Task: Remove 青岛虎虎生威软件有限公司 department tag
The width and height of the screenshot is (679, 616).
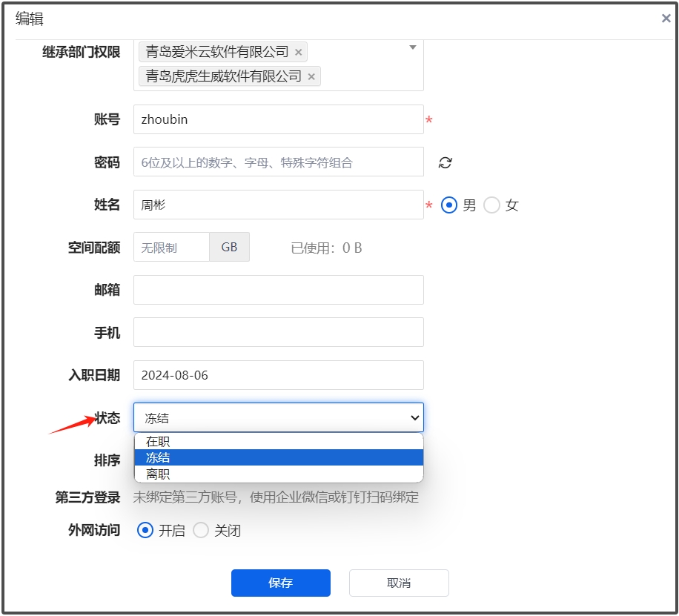Action: (311, 76)
